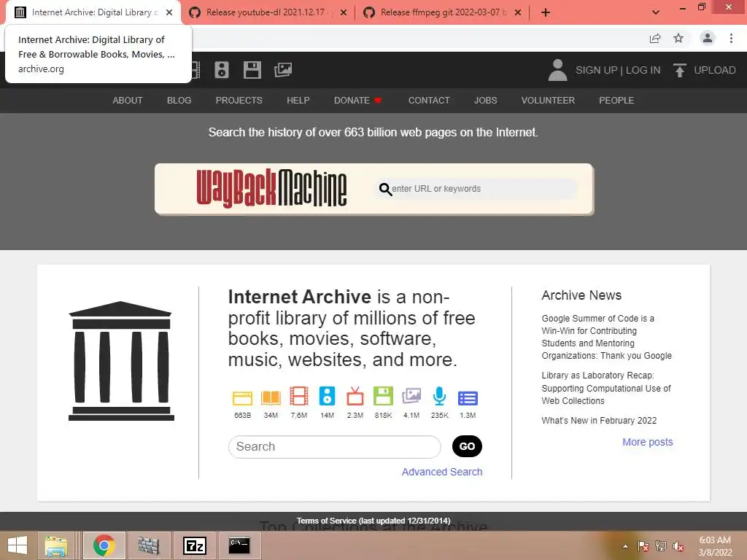Open the JOBS menu item
This screenshot has height=560, width=747.
485,101
